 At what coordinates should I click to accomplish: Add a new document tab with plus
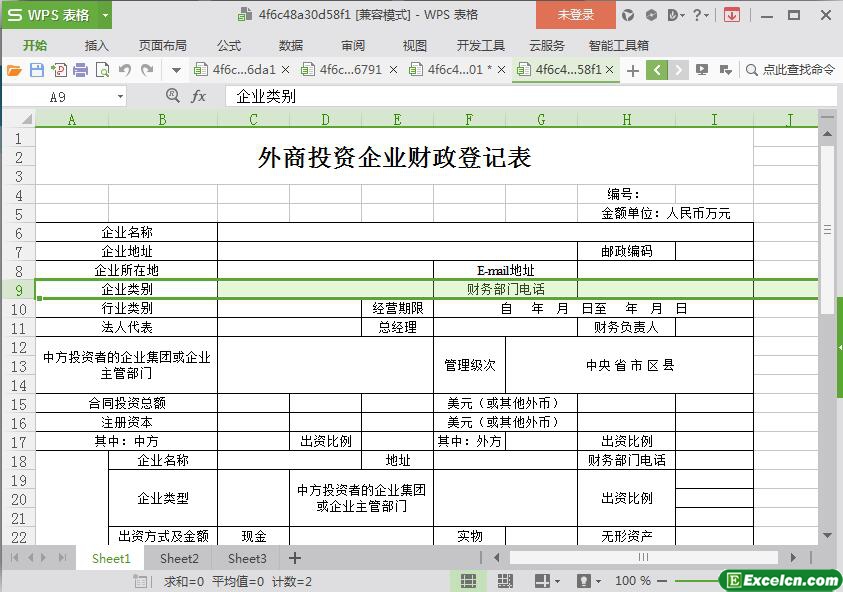tap(633, 70)
